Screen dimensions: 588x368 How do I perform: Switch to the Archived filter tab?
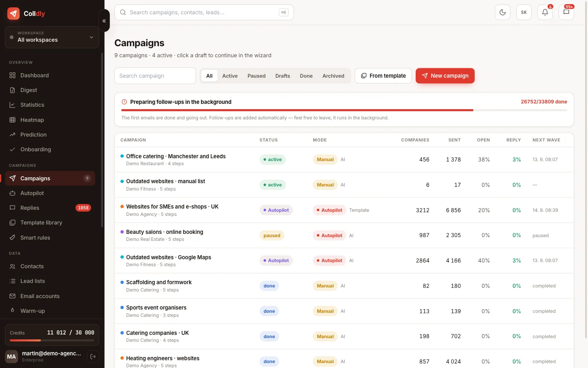(333, 76)
